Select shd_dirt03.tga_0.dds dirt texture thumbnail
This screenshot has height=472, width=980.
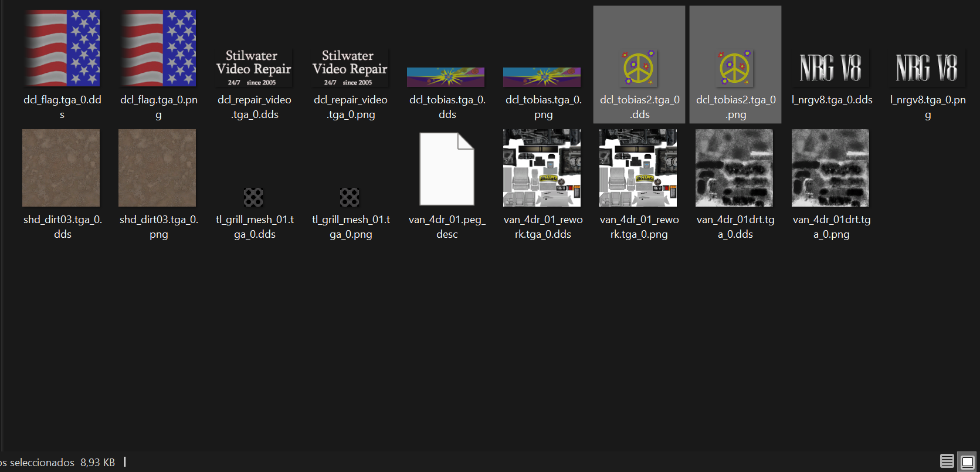coord(61,168)
